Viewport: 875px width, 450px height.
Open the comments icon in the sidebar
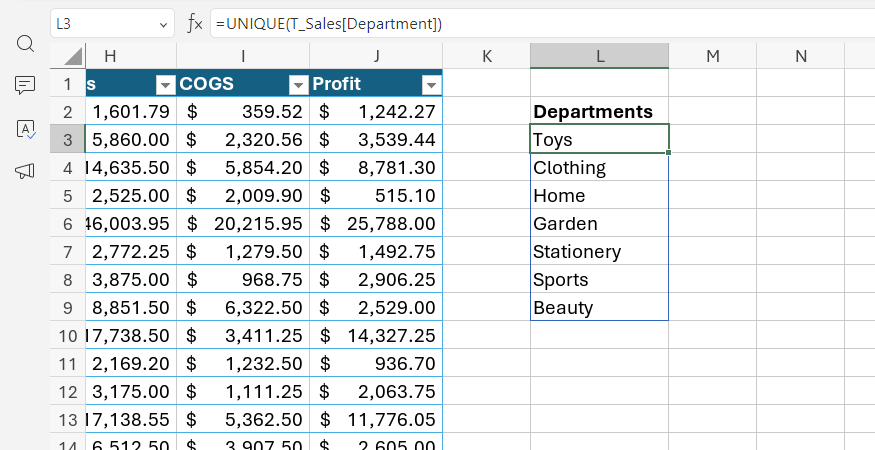(x=25, y=85)
